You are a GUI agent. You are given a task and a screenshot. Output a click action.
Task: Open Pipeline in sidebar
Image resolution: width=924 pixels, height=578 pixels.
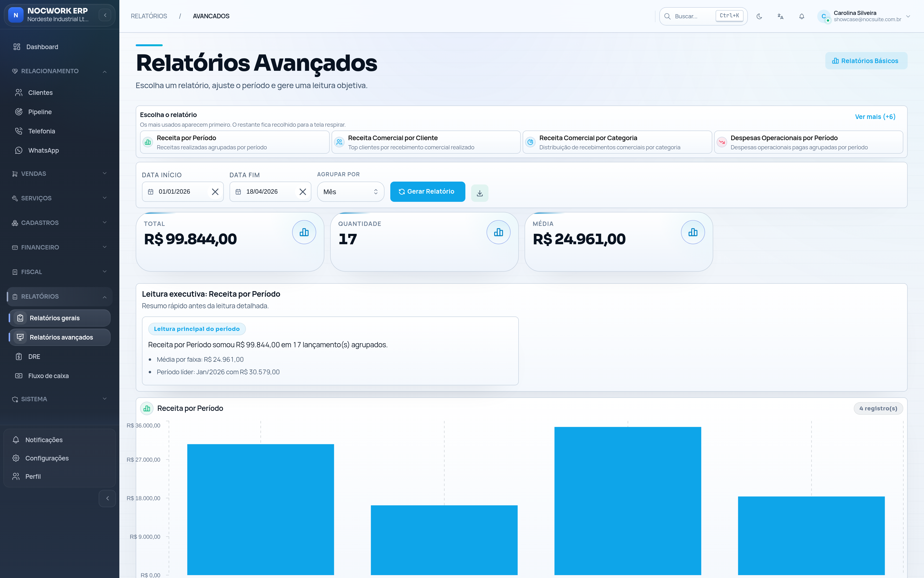coord(60,112)
